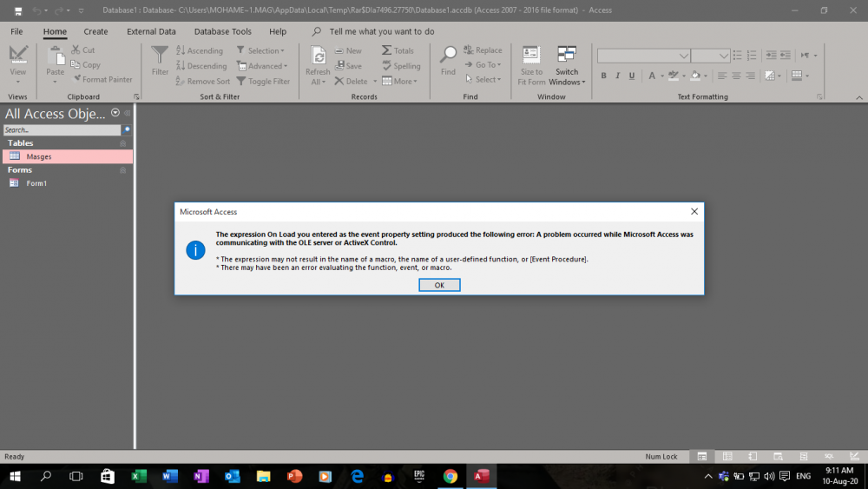Click the Windows Start button

15,476
